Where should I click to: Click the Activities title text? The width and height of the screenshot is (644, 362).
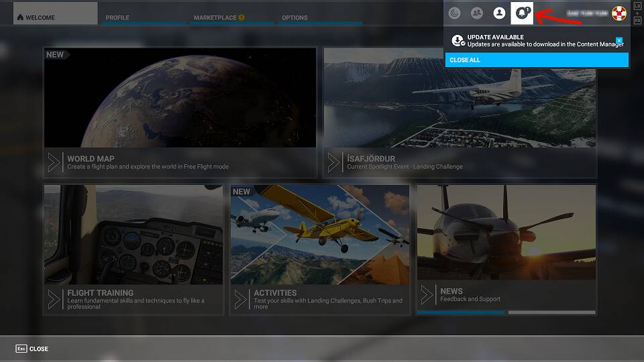click(275, 293)
